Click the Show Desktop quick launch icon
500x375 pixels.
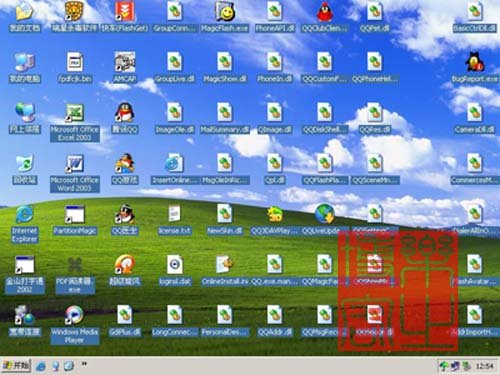(x=69, y=366)
